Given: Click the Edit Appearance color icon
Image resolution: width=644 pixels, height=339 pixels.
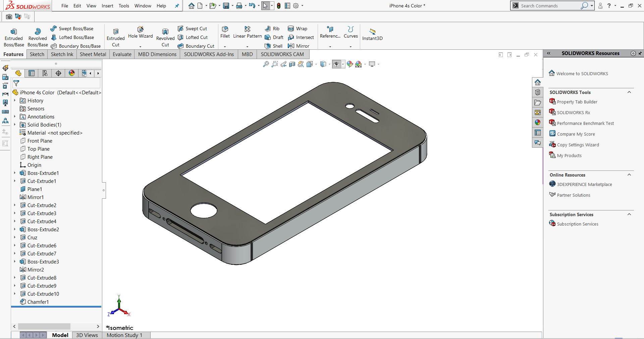Looking at the screenshot, I should tap(350, 64).
